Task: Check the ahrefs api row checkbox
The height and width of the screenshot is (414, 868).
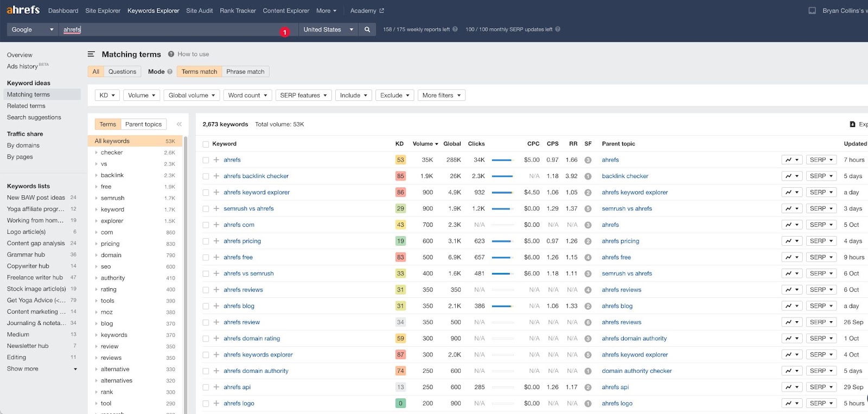Action: tap(206, 387)
